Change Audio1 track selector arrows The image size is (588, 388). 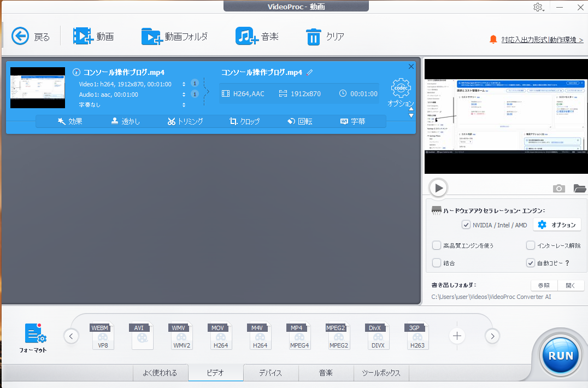[x=184, y=95]
